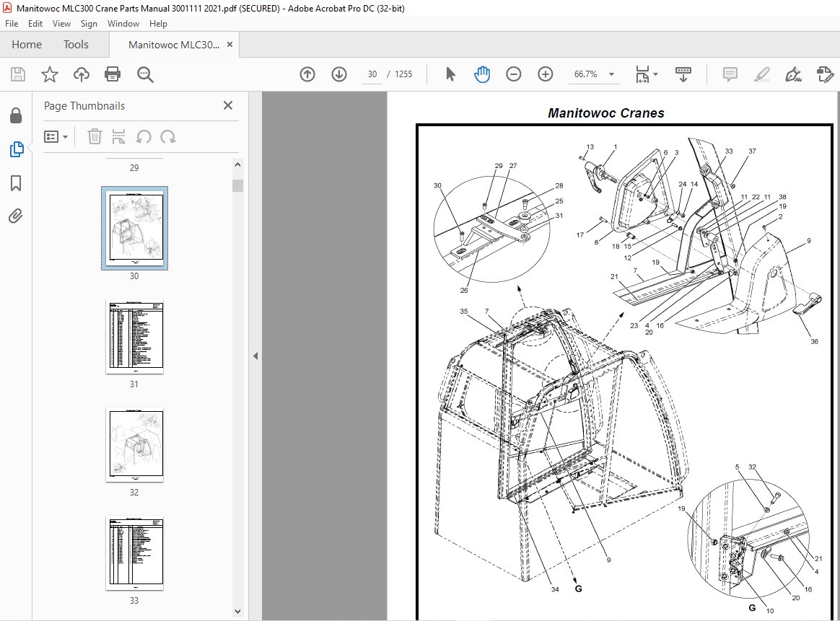840x621 pixels.
Task: Click the total pages text 1255
Action: (403, 74)
